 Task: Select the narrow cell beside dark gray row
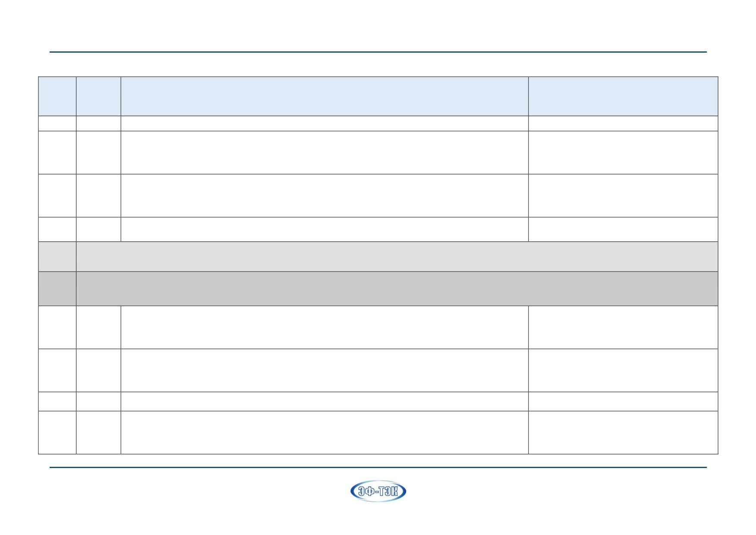[57, 288]
